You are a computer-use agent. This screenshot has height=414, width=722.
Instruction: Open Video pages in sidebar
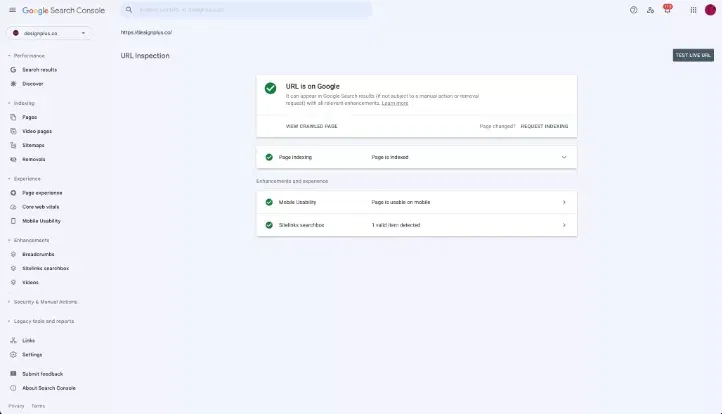(x=37, y=131)
